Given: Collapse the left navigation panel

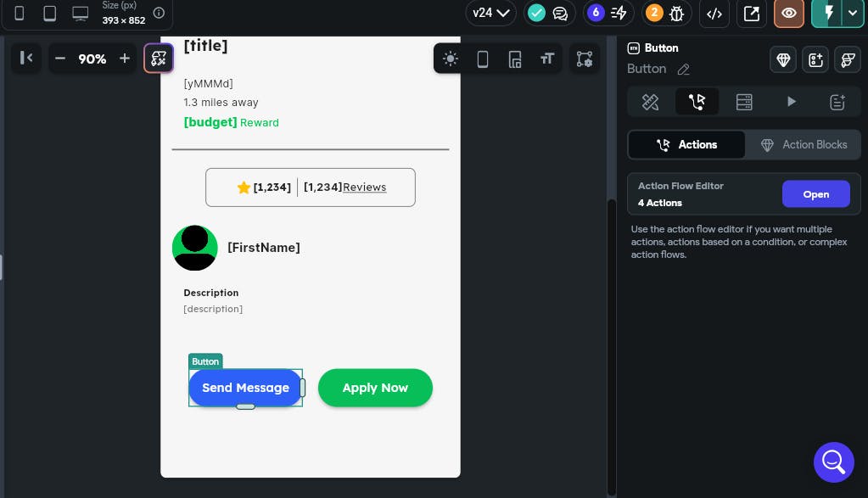Looking at the screenshot, I should pyautogui.click(x=26, y=58).
